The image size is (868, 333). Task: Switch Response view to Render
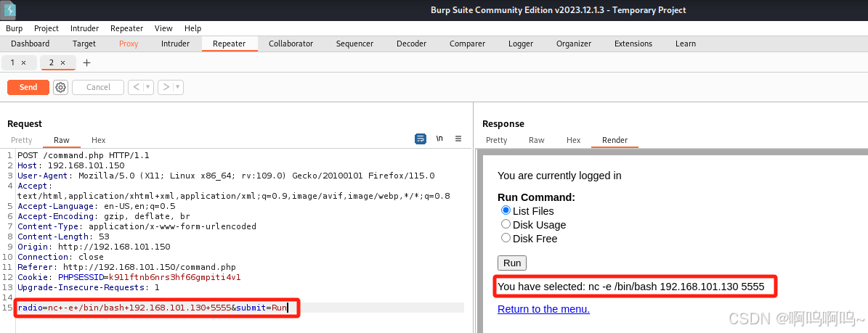coord(615,140)
